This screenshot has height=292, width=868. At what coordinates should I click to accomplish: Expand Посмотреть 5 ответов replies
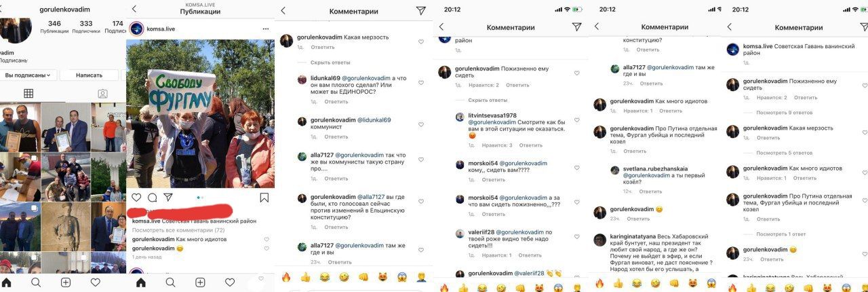click(784, 153)
